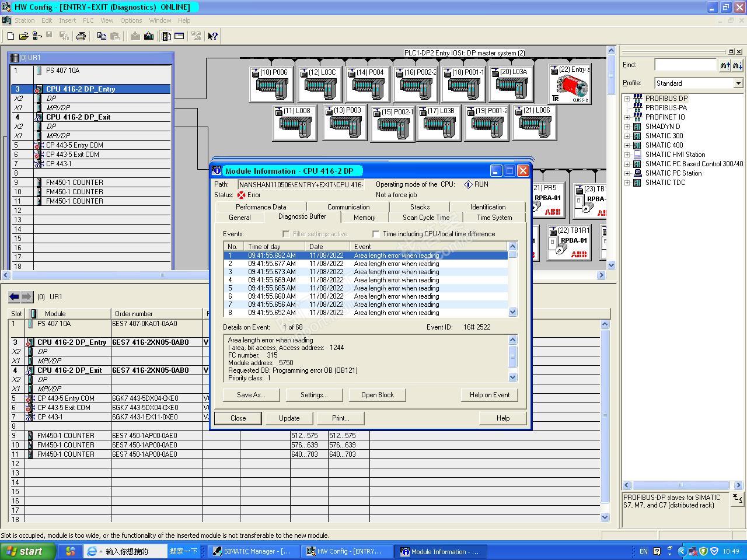Screen dimensions: 747x560
Task: Enable Time including CPU/local time difference
Action: (x=376, y=234)
